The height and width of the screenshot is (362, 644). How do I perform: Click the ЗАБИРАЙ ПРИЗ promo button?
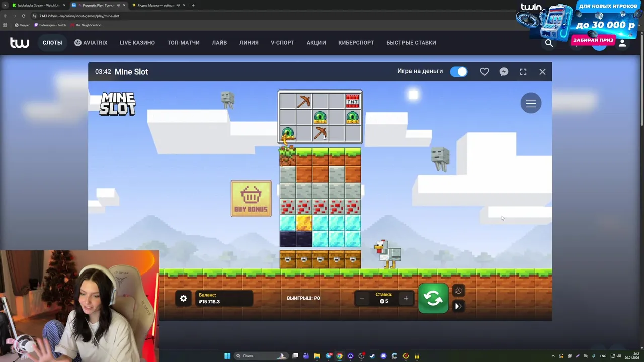coord(593,40)
